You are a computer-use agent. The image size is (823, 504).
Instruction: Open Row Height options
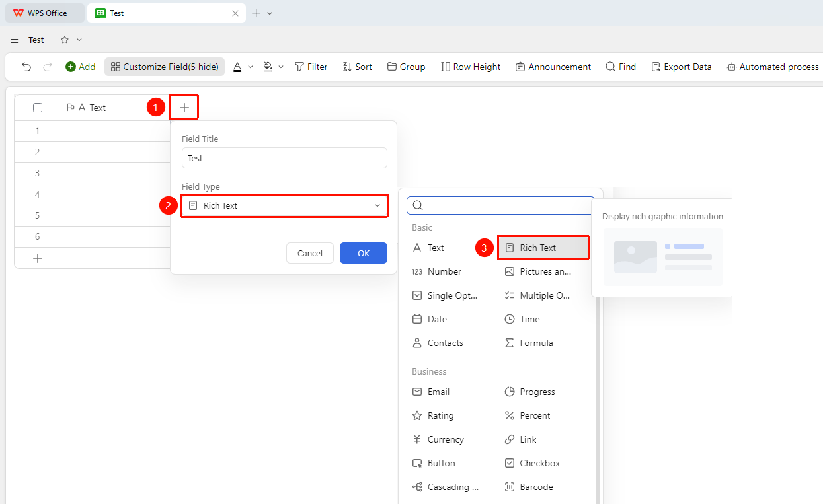coord(471,67)
